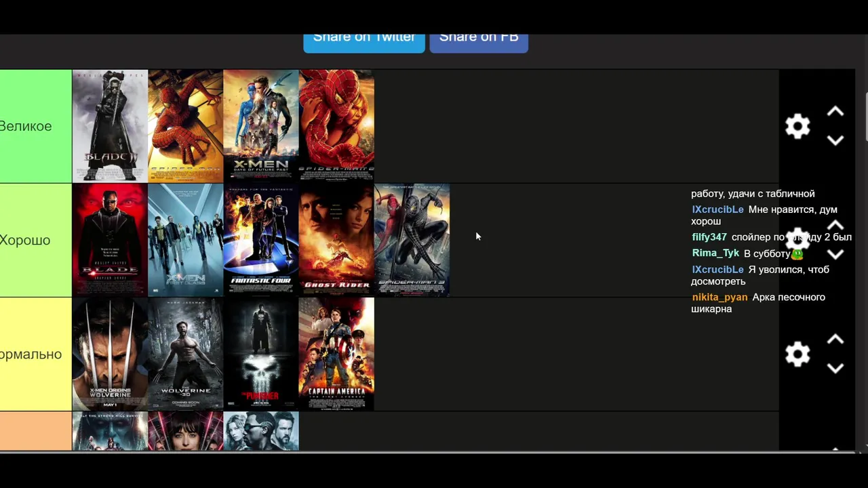Open chat user Rima_Tyk name
This screenshot has height=488, width=868.
pos(715,253)
